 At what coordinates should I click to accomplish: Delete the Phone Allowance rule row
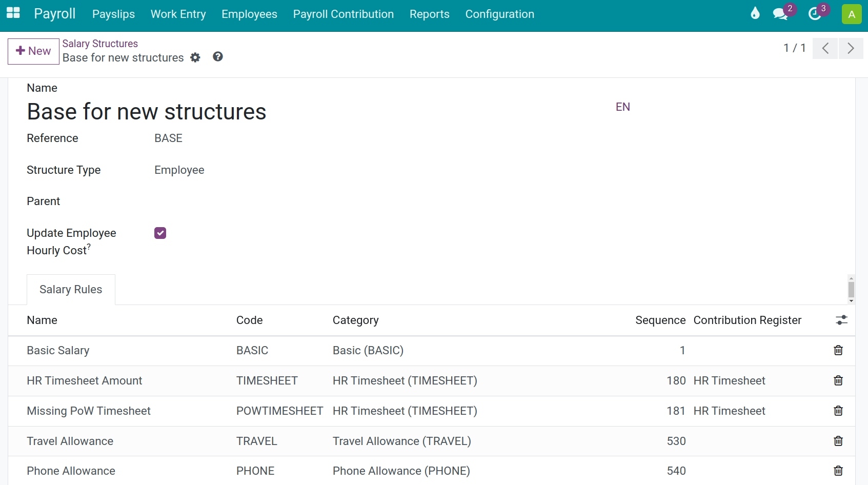pyautogui.click(x=838, y=471)
